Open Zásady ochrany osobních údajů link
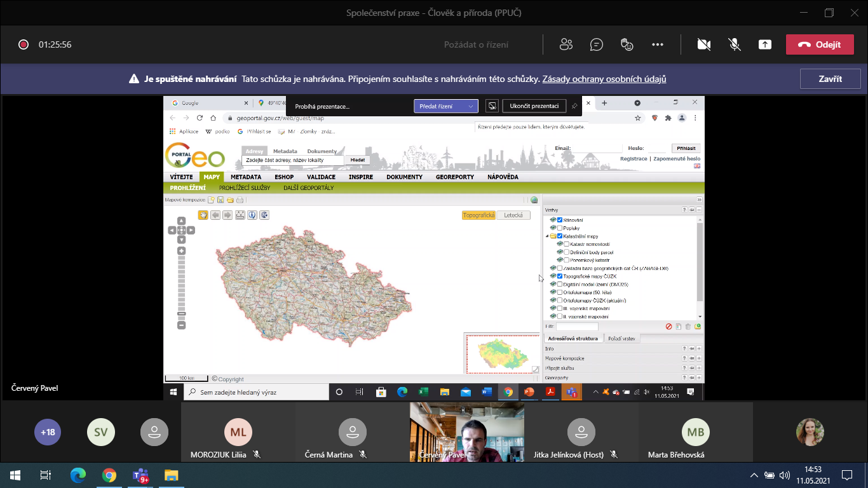Screen dimensions: 868x488 [x=604, y=79]
